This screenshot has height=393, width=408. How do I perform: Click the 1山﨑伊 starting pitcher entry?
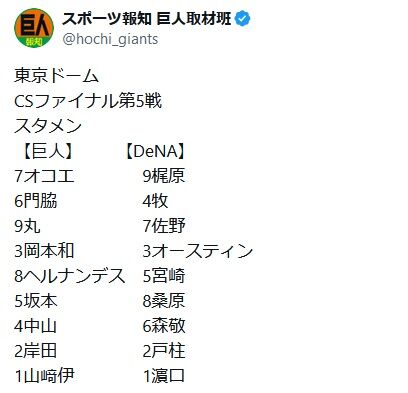[x=44, y=376]
